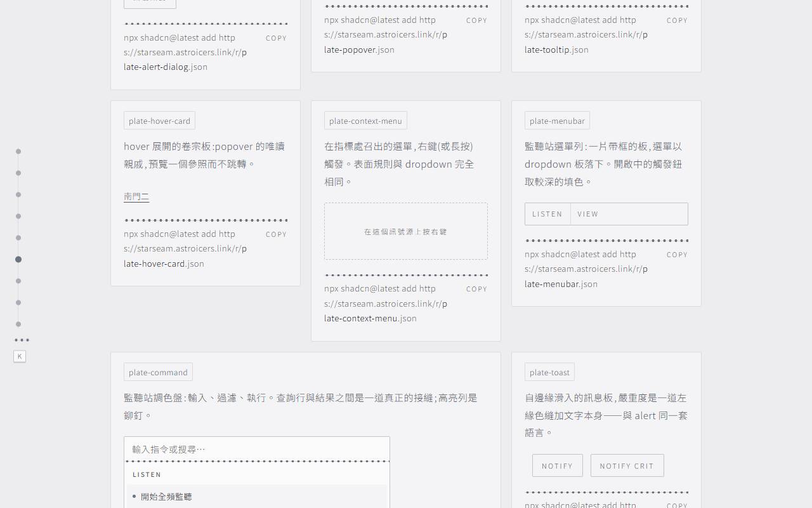Viewport: 812px width, 508px height.
Task: Click the K shortcut key icon
Action: coord(20,356)
